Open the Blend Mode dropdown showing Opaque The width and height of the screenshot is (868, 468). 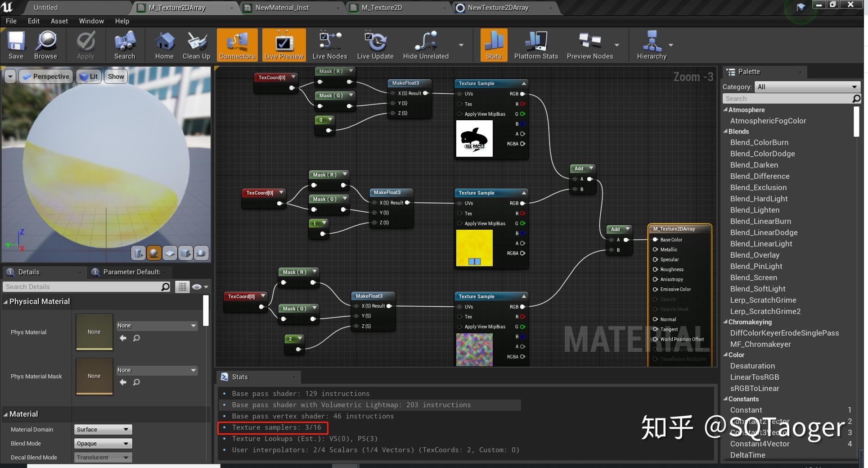(103, 443)
